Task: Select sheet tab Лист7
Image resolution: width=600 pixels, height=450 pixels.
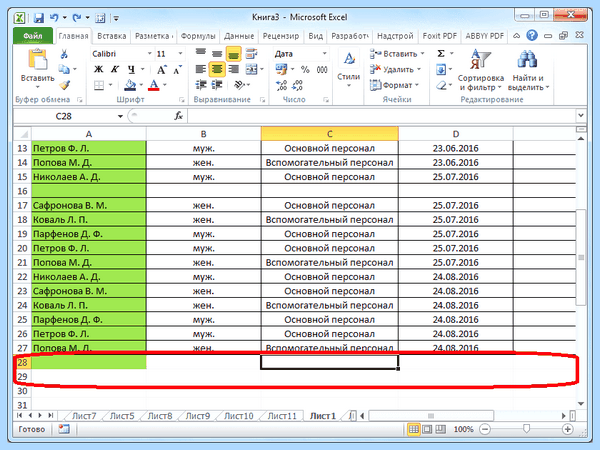Action: pyautogui.click(x=84, y=416)
